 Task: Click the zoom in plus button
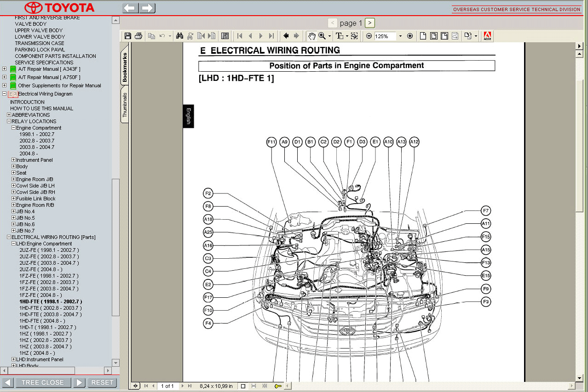pos(410,36)
